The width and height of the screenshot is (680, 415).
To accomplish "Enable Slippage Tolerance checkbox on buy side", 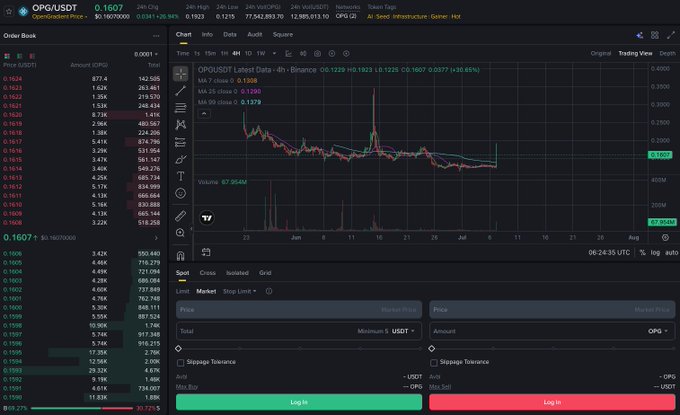I will 180,362.
